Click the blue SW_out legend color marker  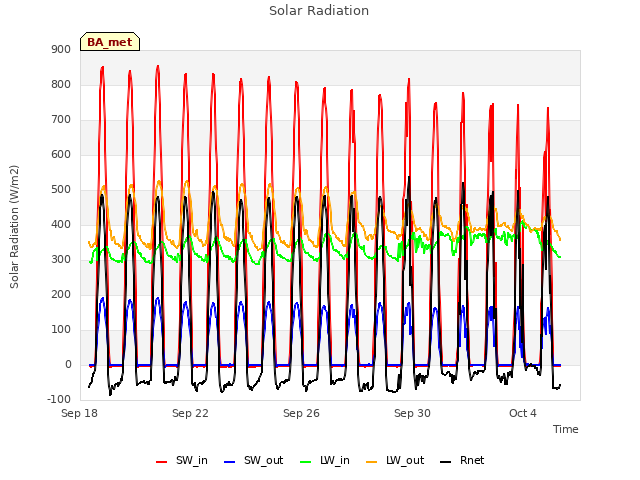tap(230, 462)
